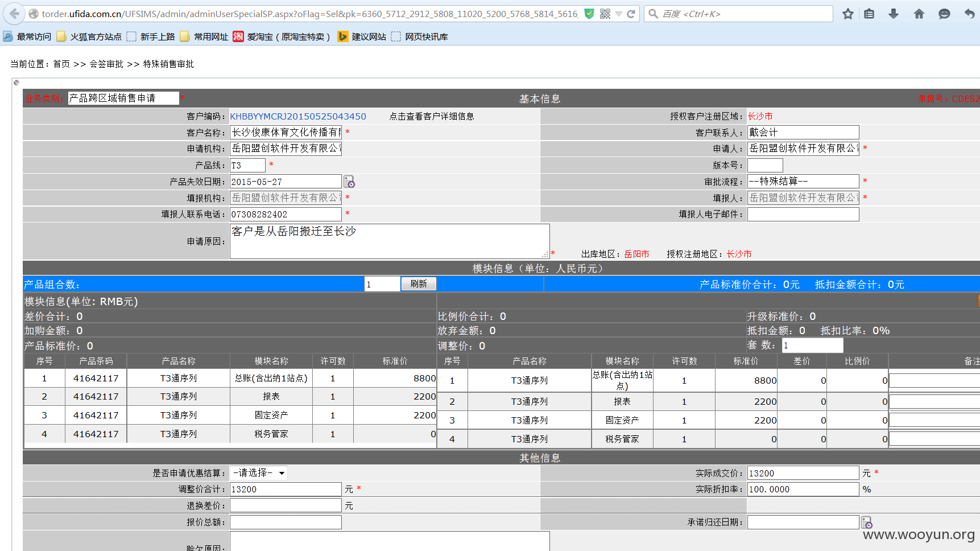Click the 产品组合数 input field
This screenshot has width=980, height=551.
(382, 284)
